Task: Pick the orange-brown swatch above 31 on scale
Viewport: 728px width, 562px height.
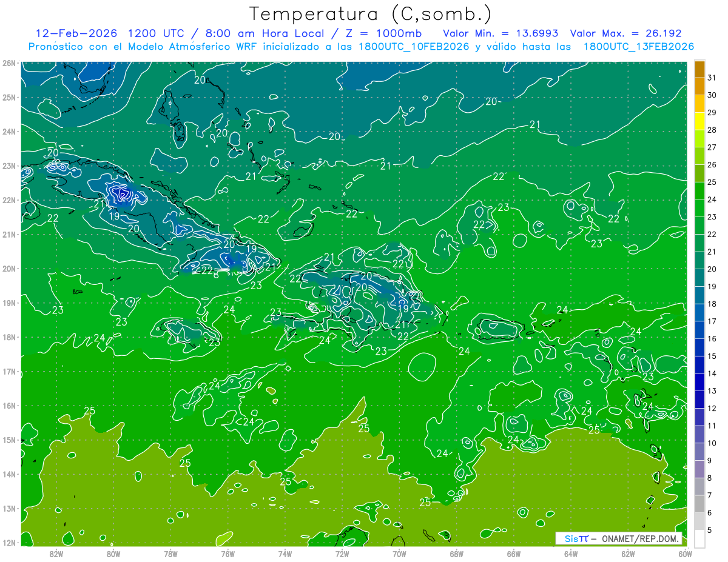Action: 699,69
